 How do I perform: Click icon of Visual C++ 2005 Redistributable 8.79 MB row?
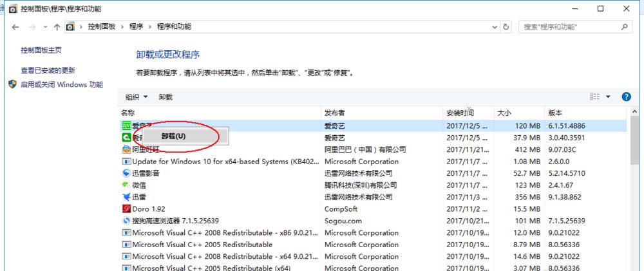tap(126, 245)
